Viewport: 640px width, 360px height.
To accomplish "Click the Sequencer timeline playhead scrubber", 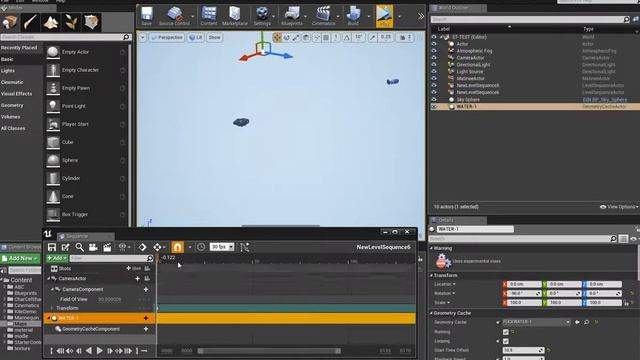I will (x=158, y=258).
